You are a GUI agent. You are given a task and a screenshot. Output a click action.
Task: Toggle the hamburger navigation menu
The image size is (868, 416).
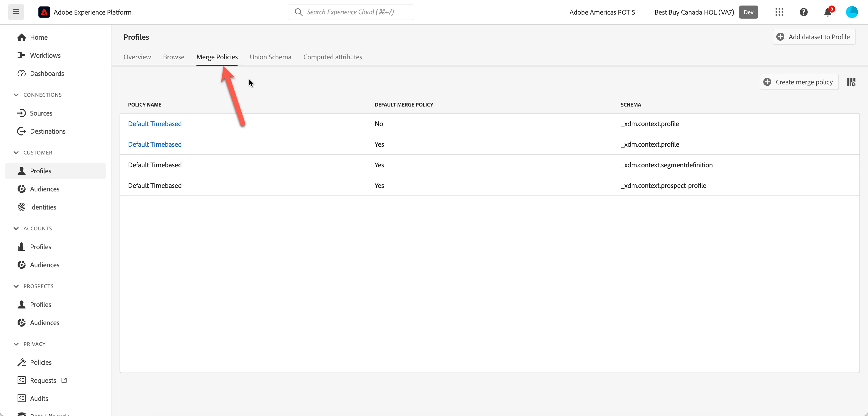[x=16, y=12]
